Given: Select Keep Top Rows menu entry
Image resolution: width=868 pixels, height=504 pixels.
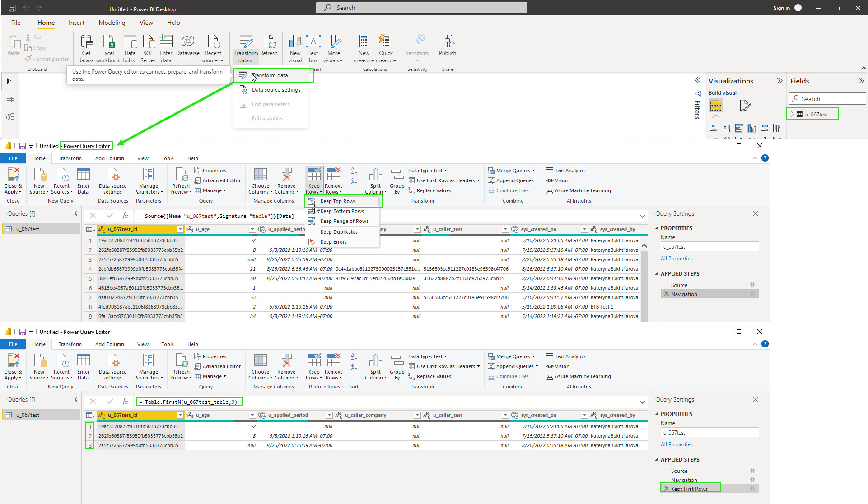Looking at the screenshot, I should 338,201.
